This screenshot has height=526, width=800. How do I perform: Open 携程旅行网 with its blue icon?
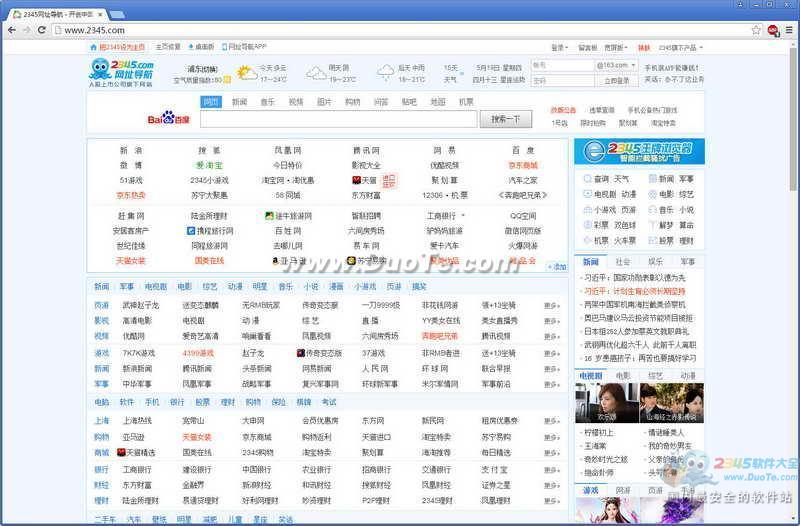pyautogui.click(x=210, y=231)
